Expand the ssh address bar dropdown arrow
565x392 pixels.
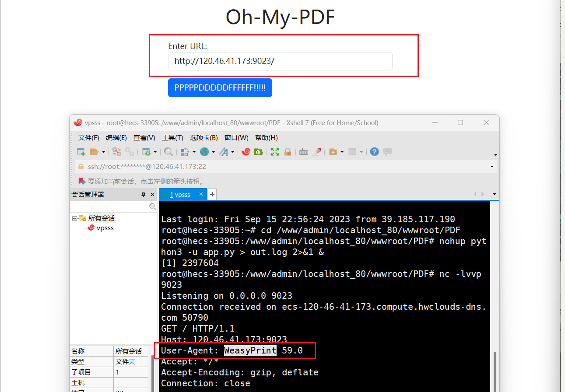pos(492,167)
